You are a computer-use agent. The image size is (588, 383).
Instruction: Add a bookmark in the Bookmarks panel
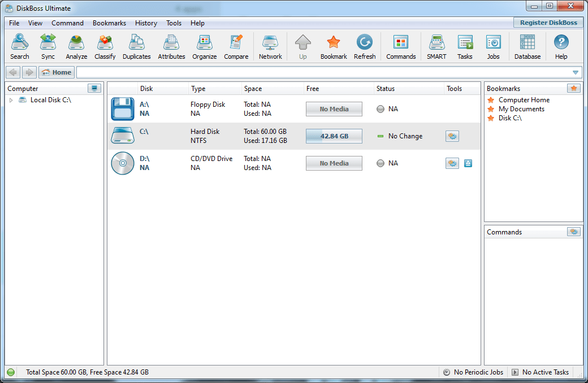point(574,89)
